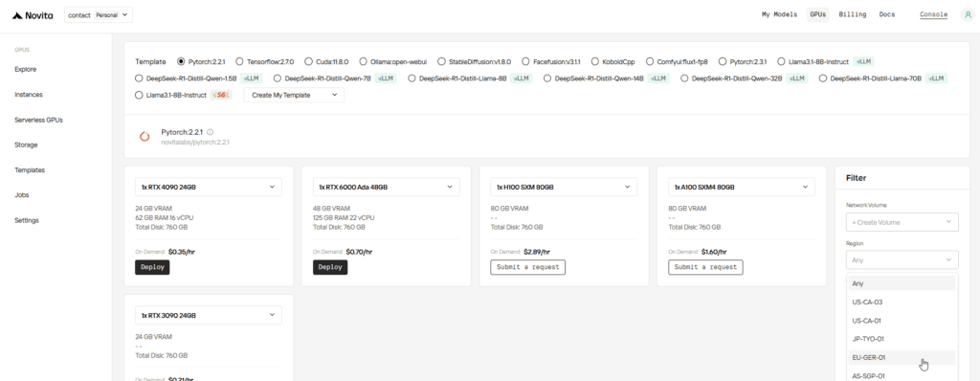Choose region US-CA-03

click(x=902, y=303)
